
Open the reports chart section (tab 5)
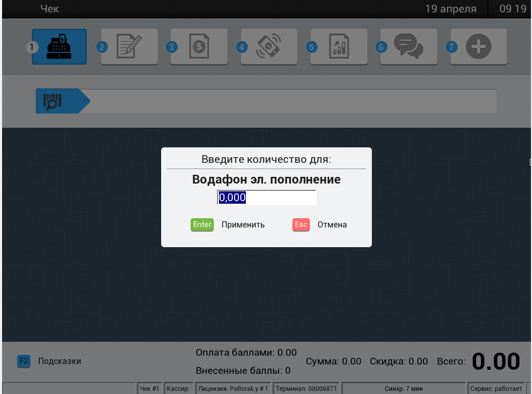point(339,47)
